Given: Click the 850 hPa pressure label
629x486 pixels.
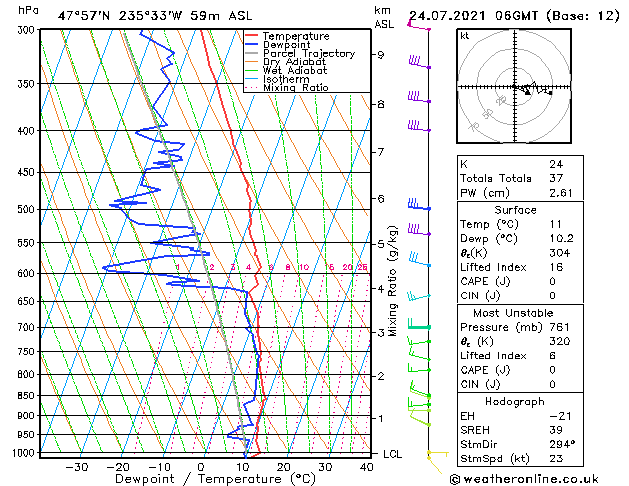Looking at the screenshot, I should [x=28, y=396].
